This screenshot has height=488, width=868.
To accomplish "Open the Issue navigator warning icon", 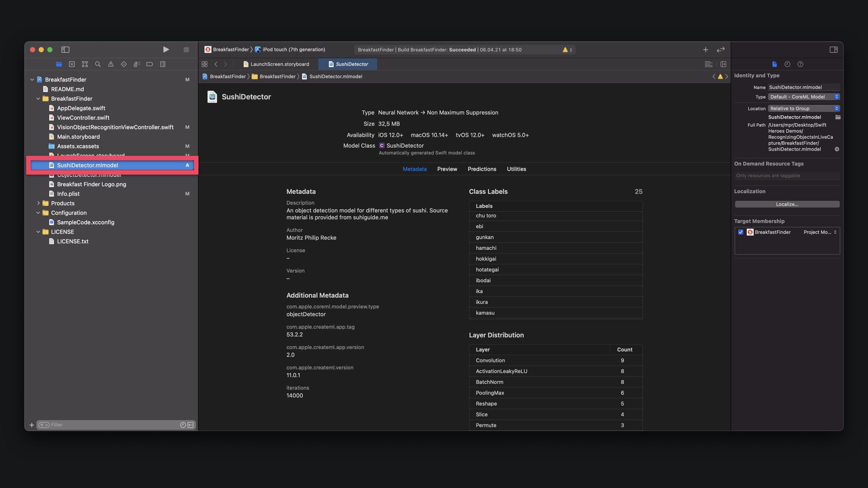I will point(111,64).
